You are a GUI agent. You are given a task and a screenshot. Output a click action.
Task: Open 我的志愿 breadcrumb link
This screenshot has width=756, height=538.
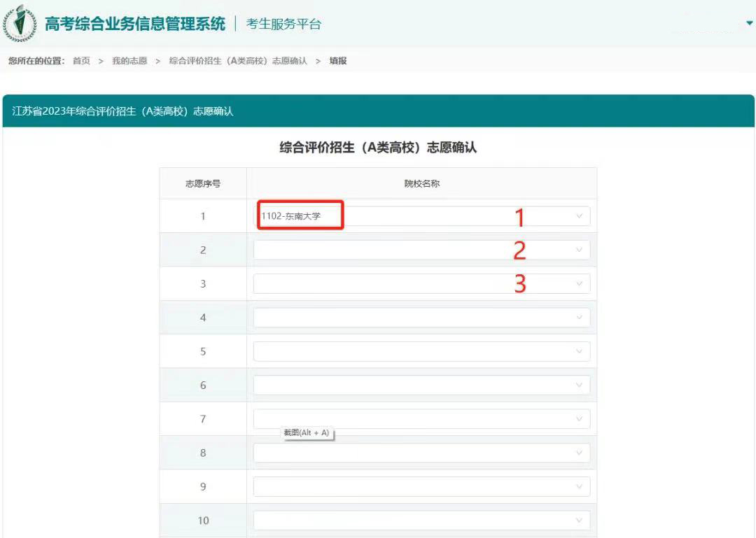129,61
